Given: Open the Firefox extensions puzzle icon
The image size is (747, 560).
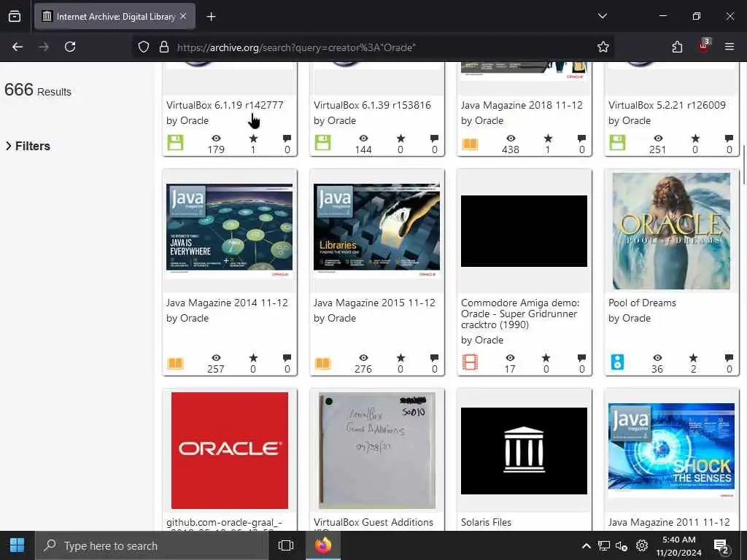Looking at the screenshot, I should click(x=677, y=47).
